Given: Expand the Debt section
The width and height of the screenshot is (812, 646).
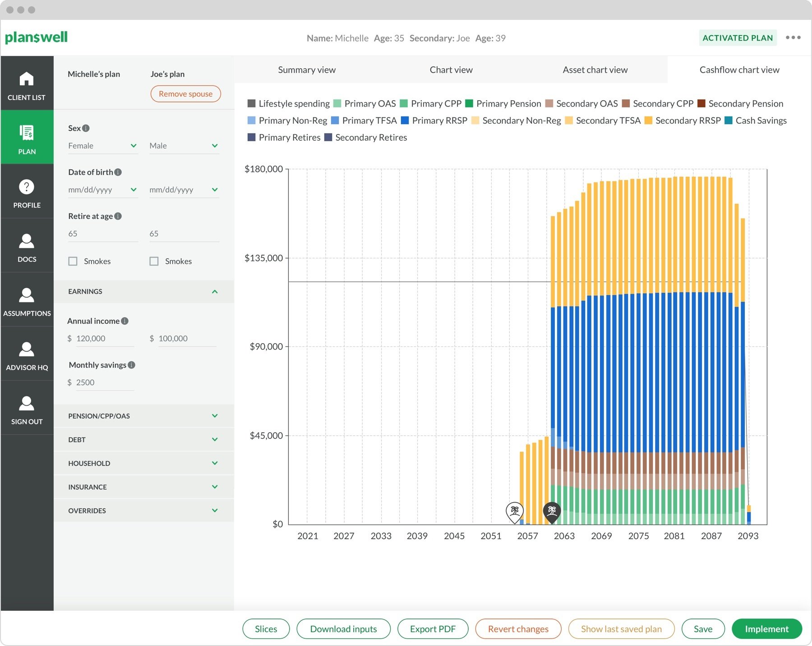Looking at the screenshot, I should point(143,440).
